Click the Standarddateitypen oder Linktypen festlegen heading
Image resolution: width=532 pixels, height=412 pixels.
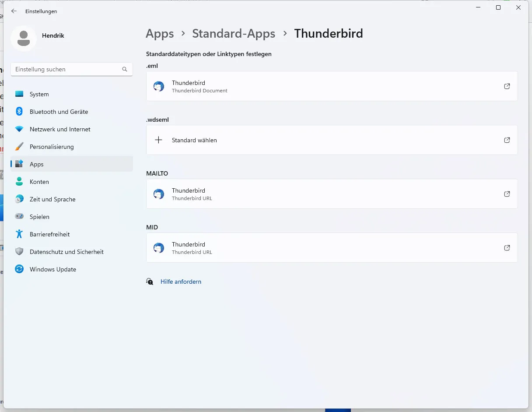tap(209, 54)
